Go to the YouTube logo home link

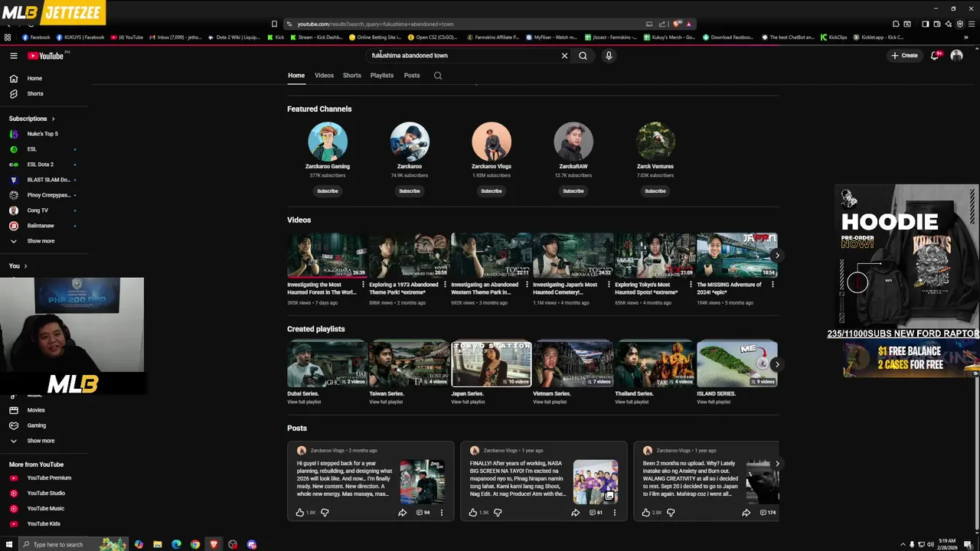click(x=46, y=56)
